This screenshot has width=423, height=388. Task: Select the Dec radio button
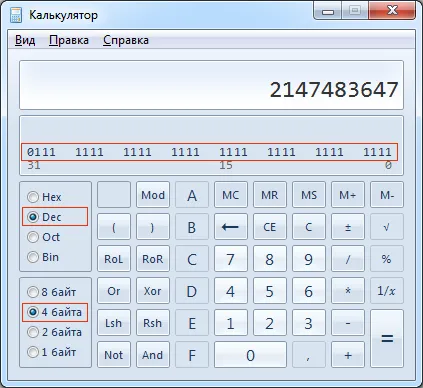click(x=44, y=217)
